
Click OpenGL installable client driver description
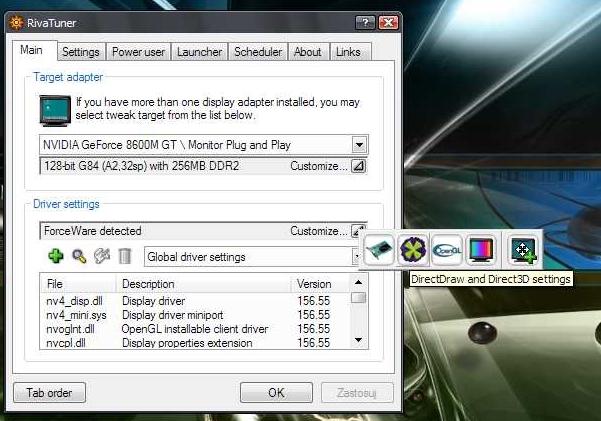[195, 329]
